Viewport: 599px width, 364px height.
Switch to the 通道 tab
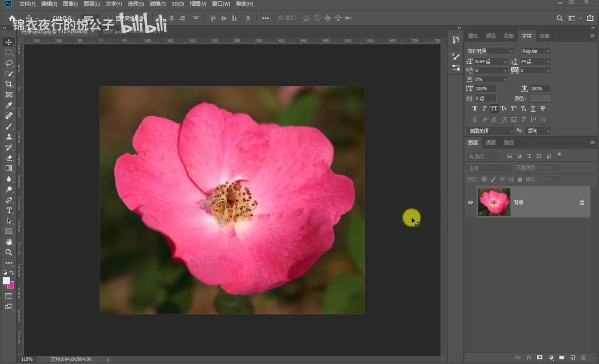point(491,143)
